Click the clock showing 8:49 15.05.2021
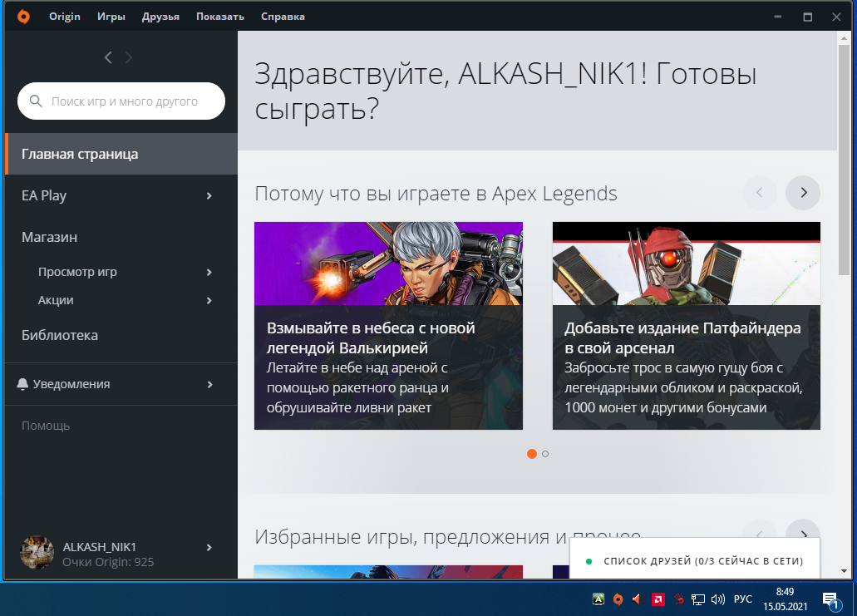Screen dimensions: 857x616 pyautogui.click(x=785, y=599)
